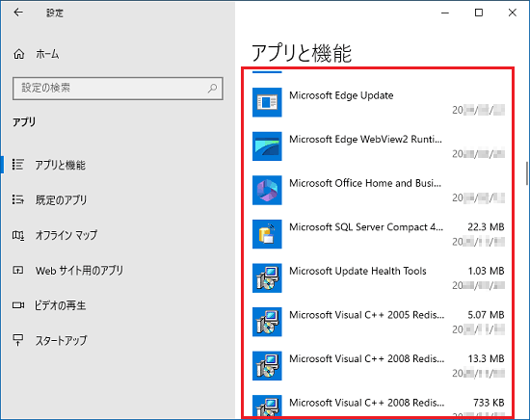Image resolution: width=530 pixels, height=420 pixels.
Task: Click the 22.3 MB size value
Action: point(486,227)
